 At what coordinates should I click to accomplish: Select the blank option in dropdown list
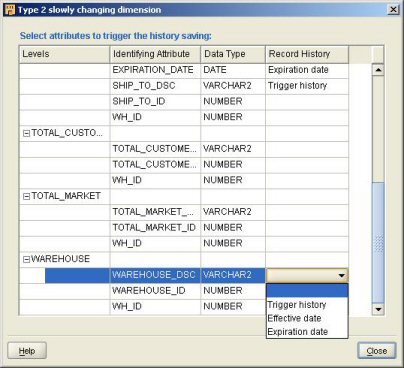coord(307,291)
